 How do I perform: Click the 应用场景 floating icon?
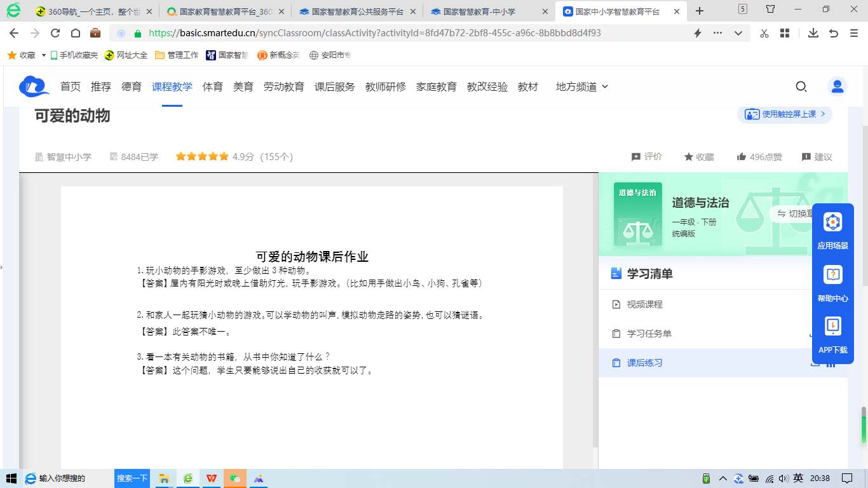[832, 231]
